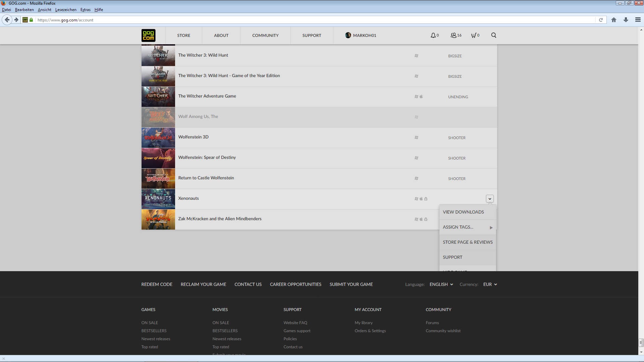Click platform icons in Witcher Adventure Game row
Screen dimensions: 644x362
click(419, 97)
